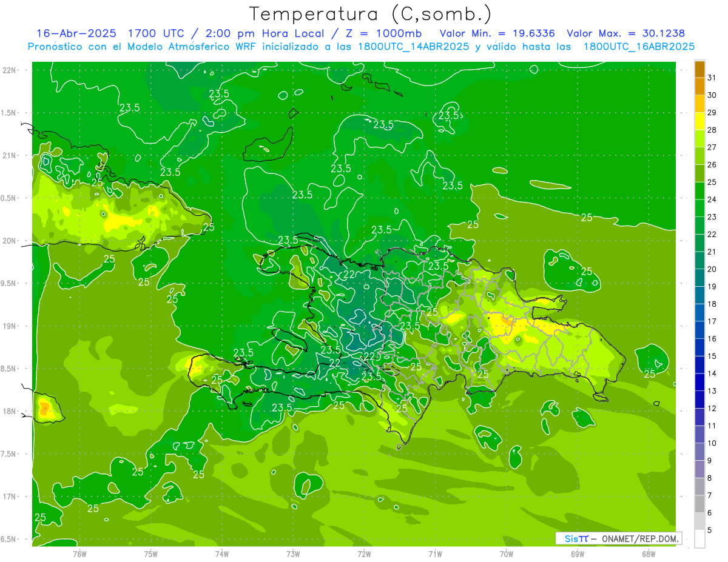
Task: Select the legend swatch between 26 and 27
Action: point(699,156)
